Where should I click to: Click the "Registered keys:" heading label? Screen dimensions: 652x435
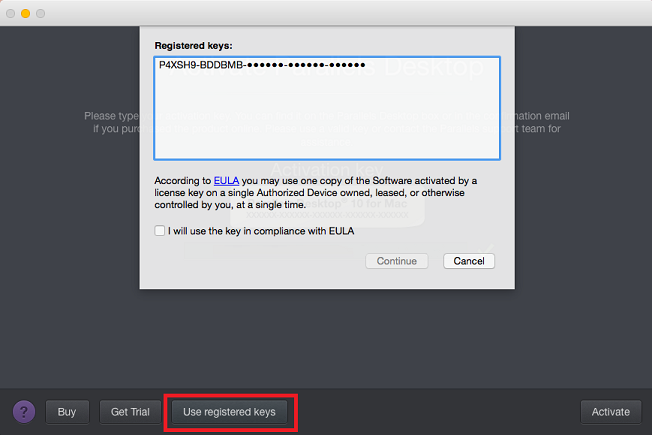(193, 46)
